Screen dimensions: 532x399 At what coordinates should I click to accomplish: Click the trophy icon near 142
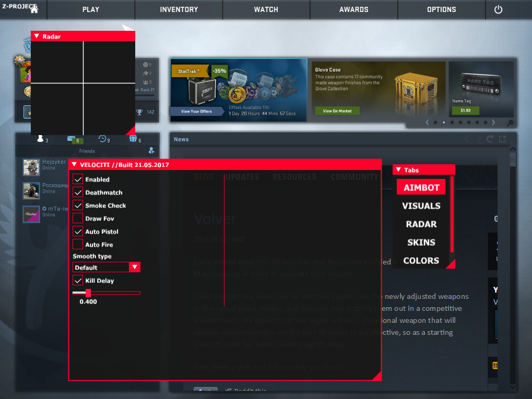[139, 112]
